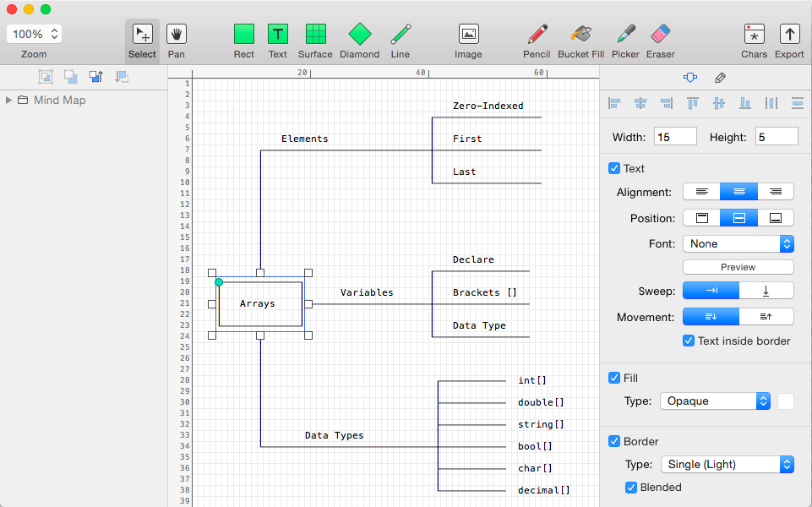Disable Text inside border option
812x507 pixels.
point(689,341)
